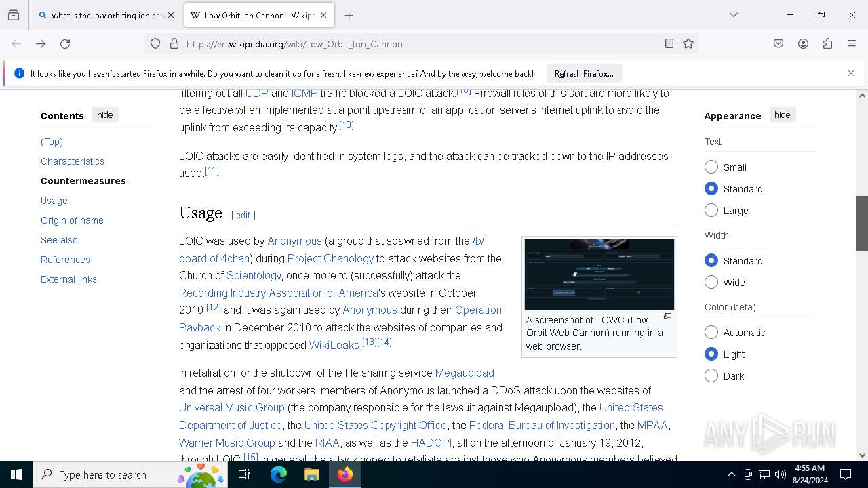Jump to References in contents
The width and height of the screenshot is (868, 488).
(65, 260)
